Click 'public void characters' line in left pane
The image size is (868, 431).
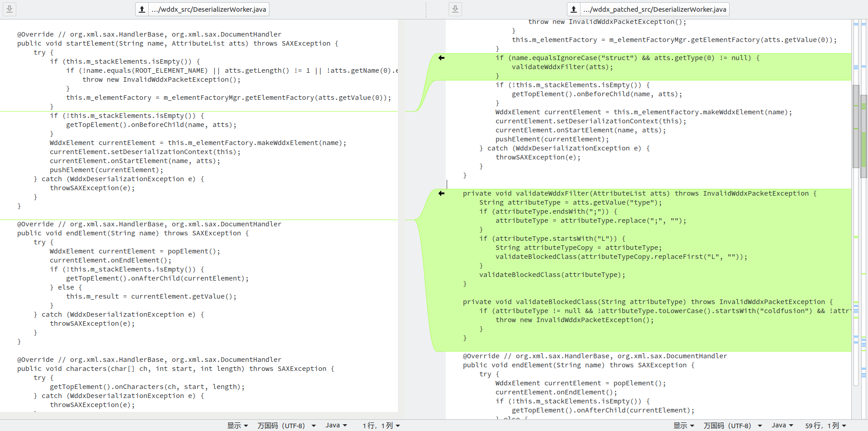tap(176, 369)
